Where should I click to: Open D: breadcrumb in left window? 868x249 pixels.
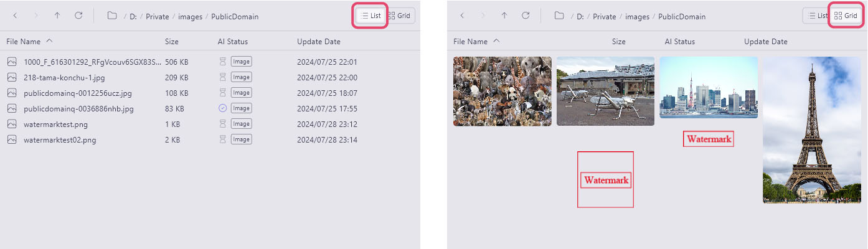coord(133,16)
